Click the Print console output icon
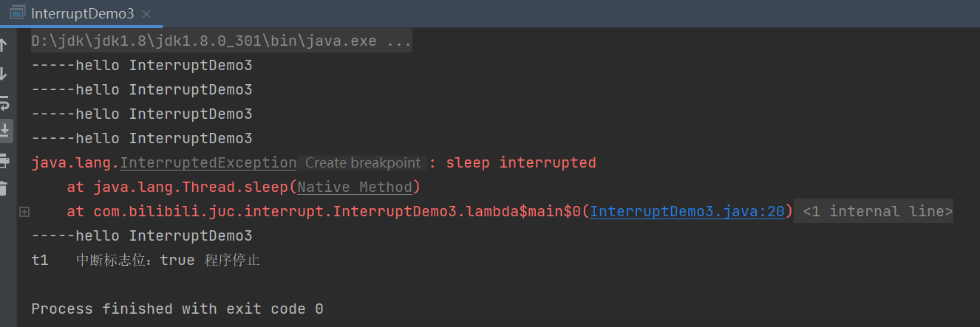The image size is (980, 327). pyautogui.click(x=4, y=160)
